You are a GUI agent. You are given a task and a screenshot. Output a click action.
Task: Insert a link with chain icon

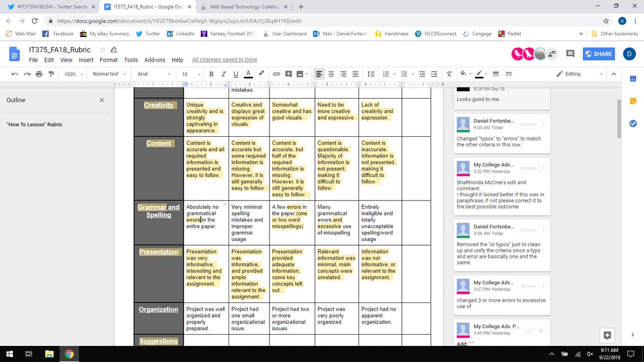coord(277,74)
